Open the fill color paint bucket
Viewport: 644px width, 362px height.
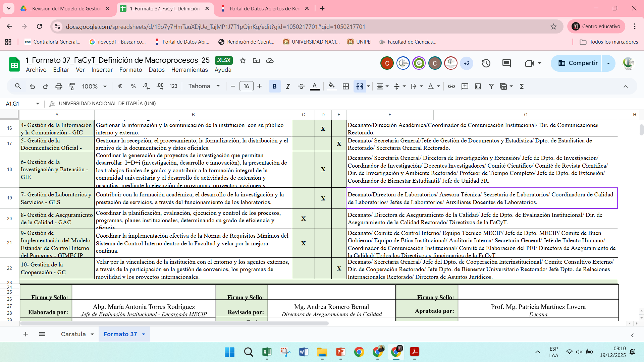(x=331, y=86)
